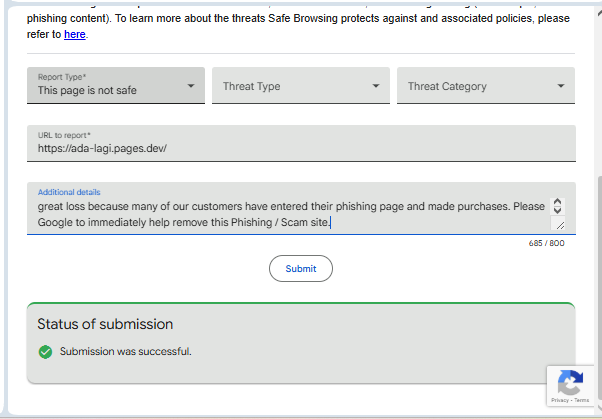Image resolution: width=602 pixels, height=419 pixels.
Task: Open the reCAPTCHA Privacy link
Action: pyautogui.click(x=558, y=400)
